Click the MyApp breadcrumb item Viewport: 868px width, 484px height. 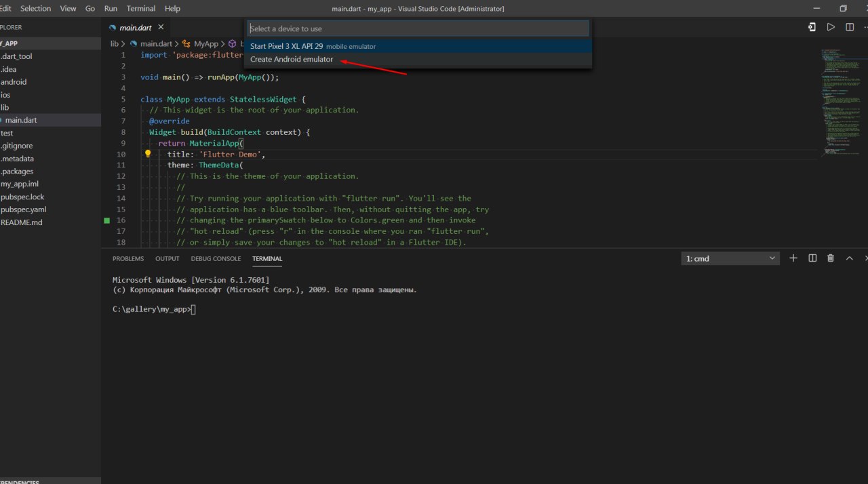pyautogui.click(x=206, y=43)
